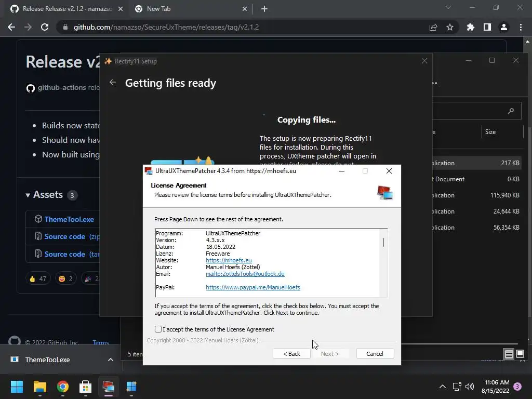Open Microsoft Store from the taskbar

(x=86, y=387)
